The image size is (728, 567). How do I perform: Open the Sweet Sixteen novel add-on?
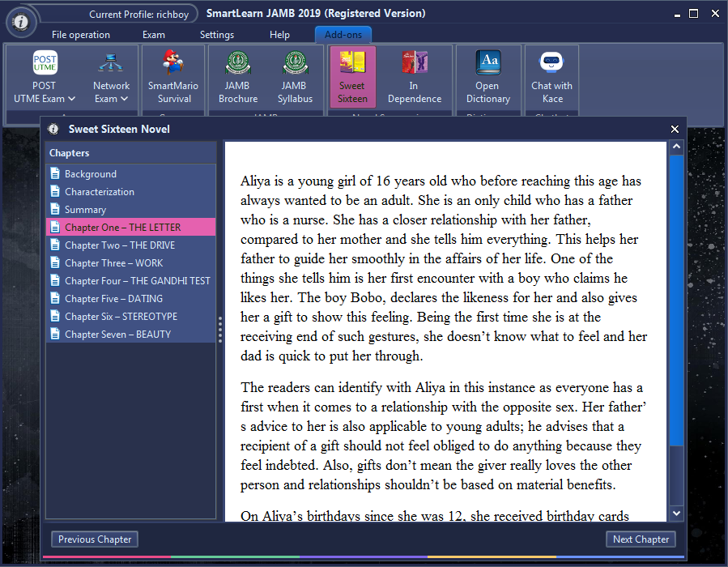(352, 78)
